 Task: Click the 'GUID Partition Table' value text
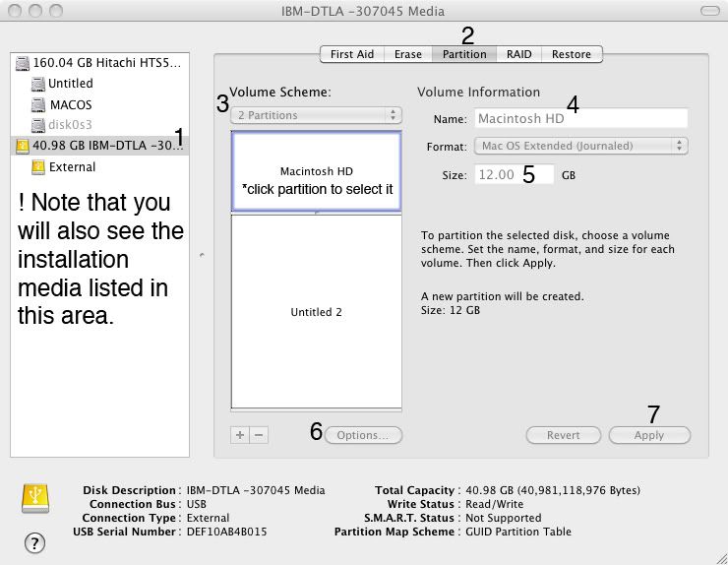click(518, 532)
